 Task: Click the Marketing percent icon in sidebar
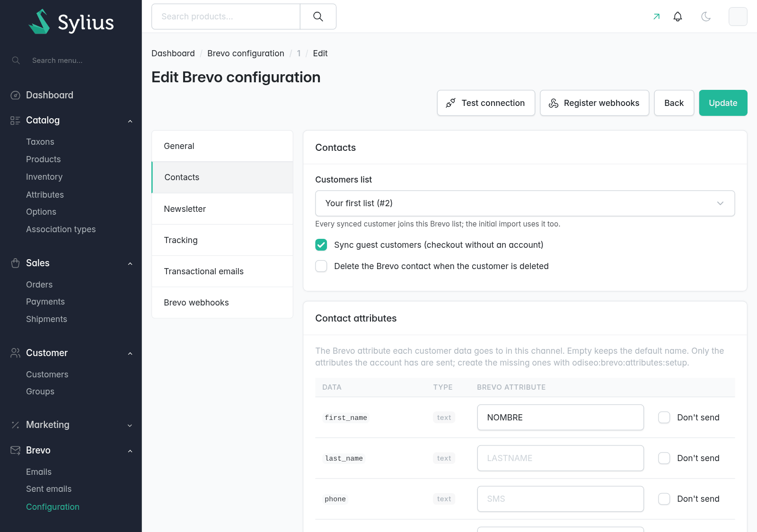tap(15, 425)
